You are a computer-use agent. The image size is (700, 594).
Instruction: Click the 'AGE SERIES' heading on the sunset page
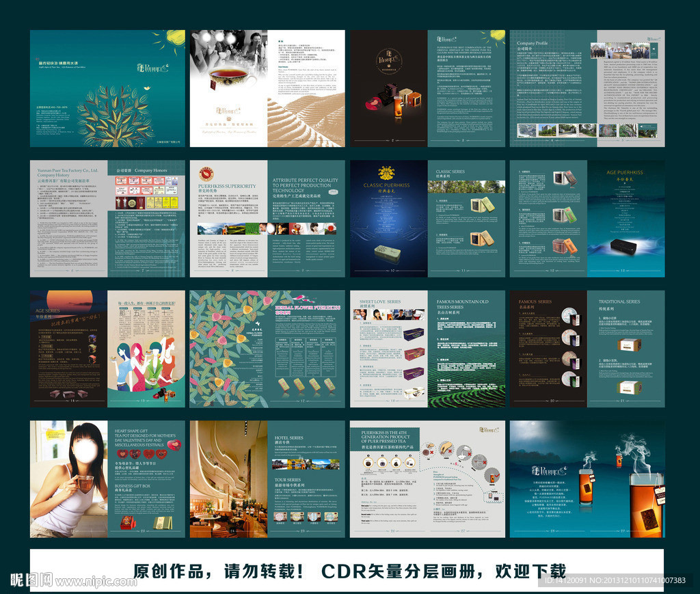(x=48, y=310)
